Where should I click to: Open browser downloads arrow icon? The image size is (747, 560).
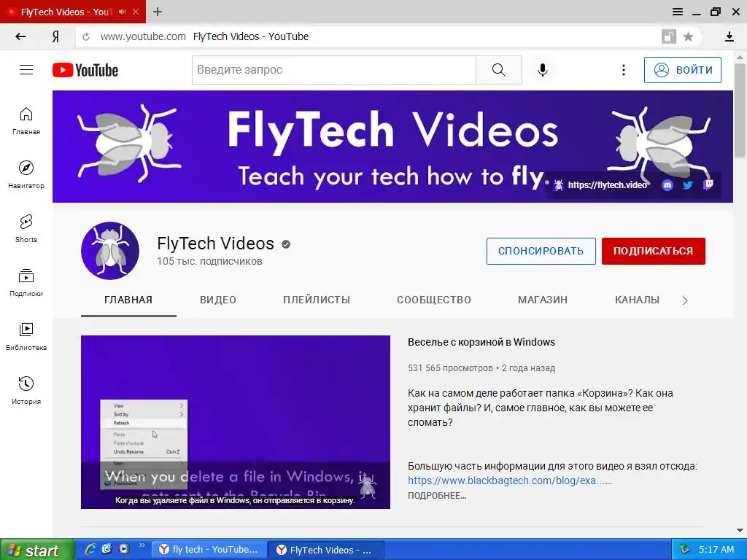729,36
